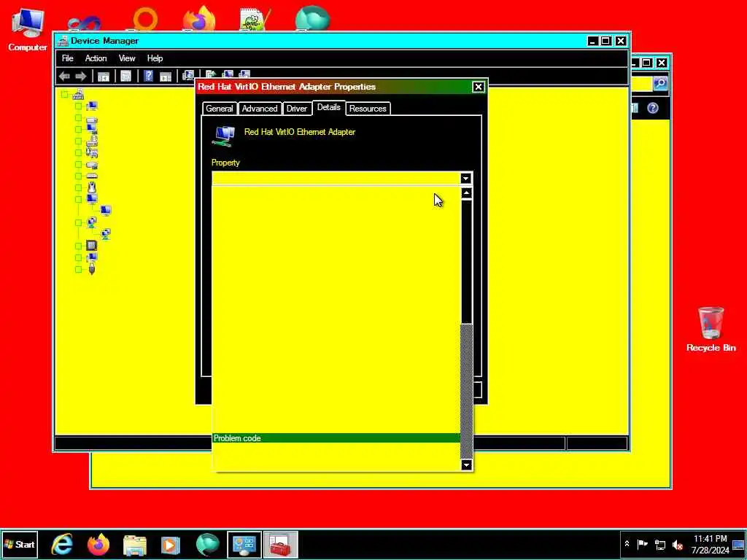
Task: Click the muted volume icon in tray
Action: (677, 544)
